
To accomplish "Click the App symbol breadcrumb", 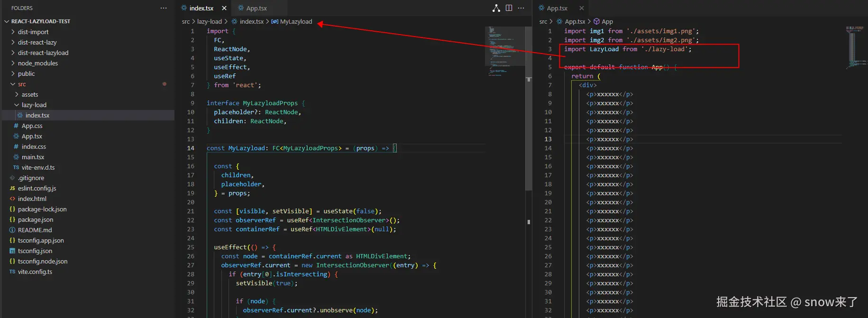I will pyautogui.click(x=607, y=21).
